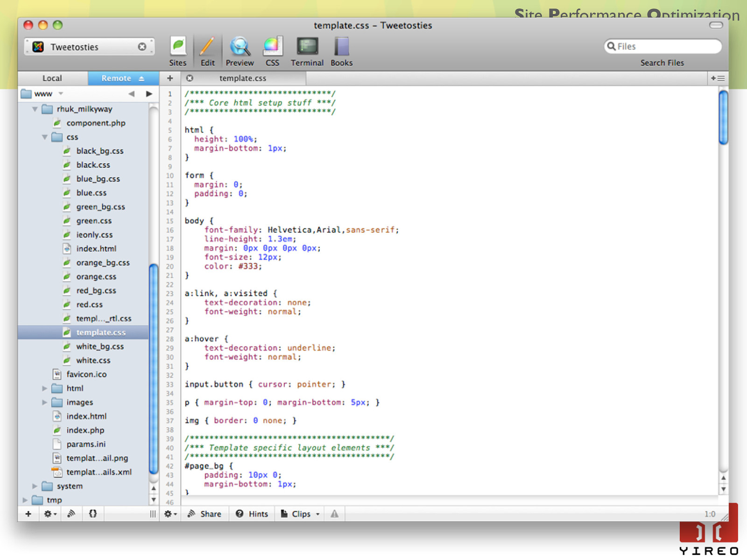Image resolution: width=747 pixels, height=560 pixels.
Task: Click the file browser scrollbar thumb
Action: tap(153, 369)
